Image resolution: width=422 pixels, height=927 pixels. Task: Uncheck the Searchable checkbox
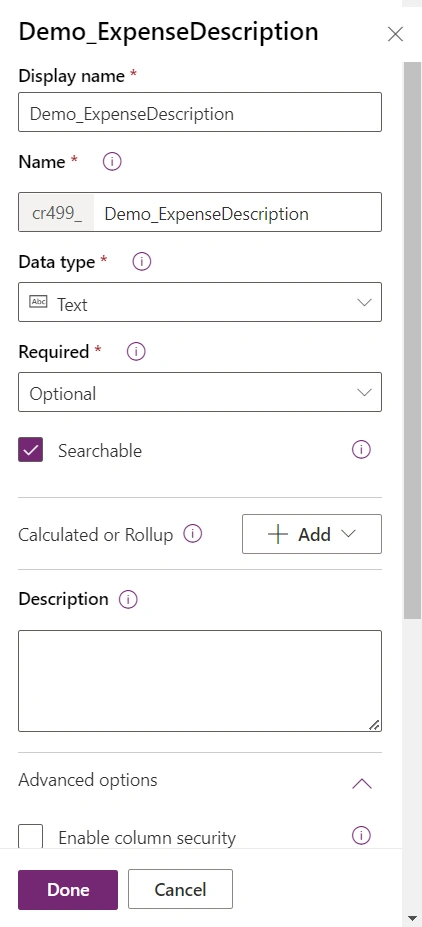point(30,450)
